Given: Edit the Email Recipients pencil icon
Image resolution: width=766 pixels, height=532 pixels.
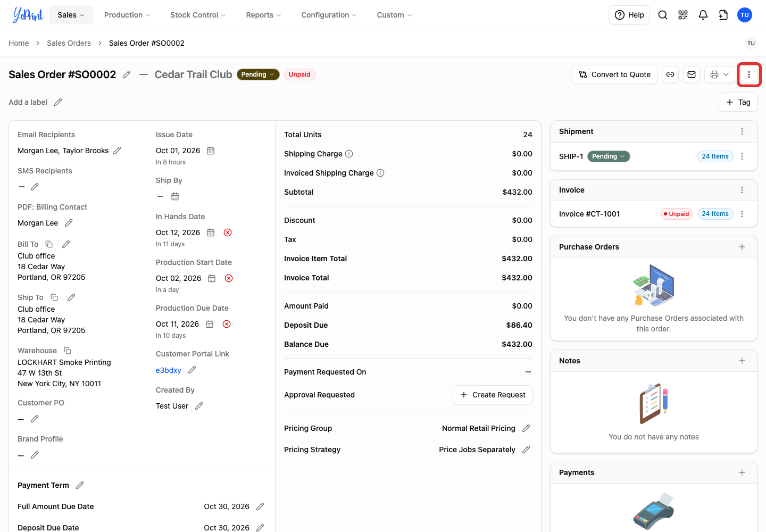Looking at the screenshot, I should coord(117,151).
